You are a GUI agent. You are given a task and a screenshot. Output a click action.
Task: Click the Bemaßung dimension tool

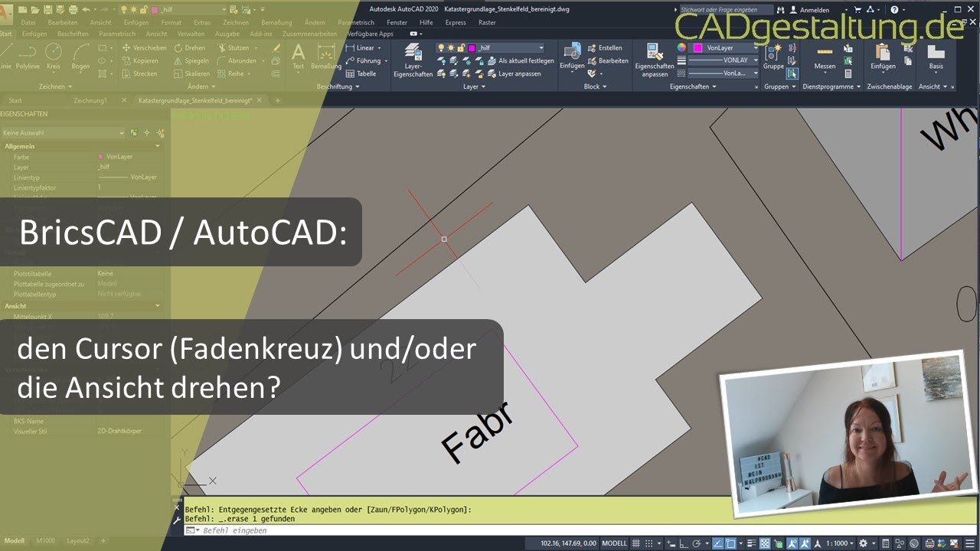pos(326,57)
